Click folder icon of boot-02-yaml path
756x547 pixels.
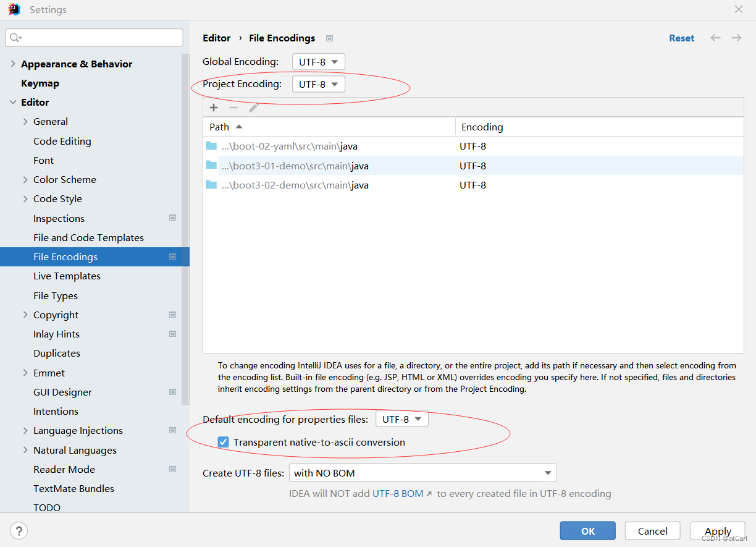click(x=212, y=146)
